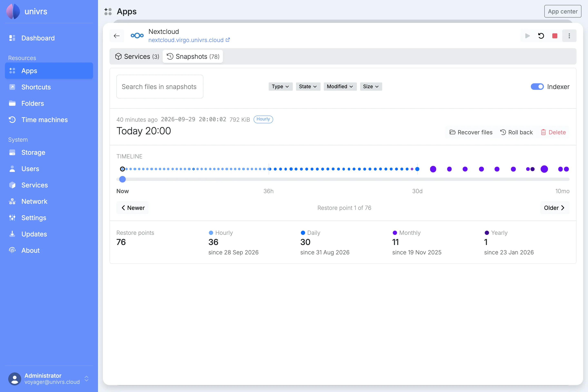Open the Modified filter dropdown
Image resolution: width=588 pixels, height=392 pixels.
click(x=340, y=87)
